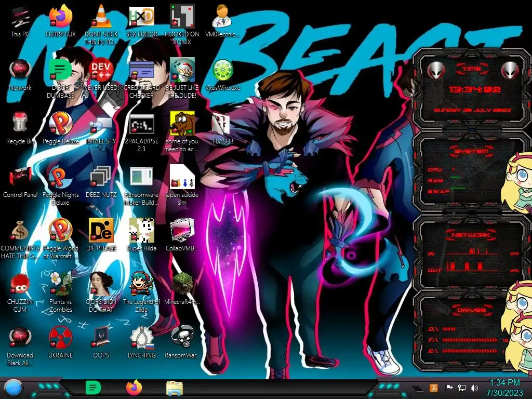Open the CollabVMB monitor icon
The height and width of the screenshot is (399, 532).
point(182,231)
